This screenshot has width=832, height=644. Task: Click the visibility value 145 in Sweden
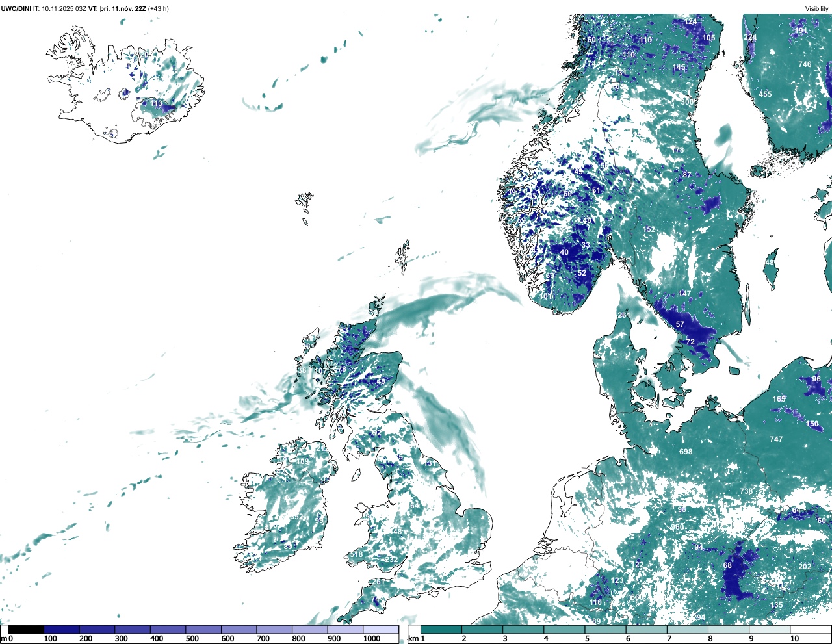tap(679, 68)
